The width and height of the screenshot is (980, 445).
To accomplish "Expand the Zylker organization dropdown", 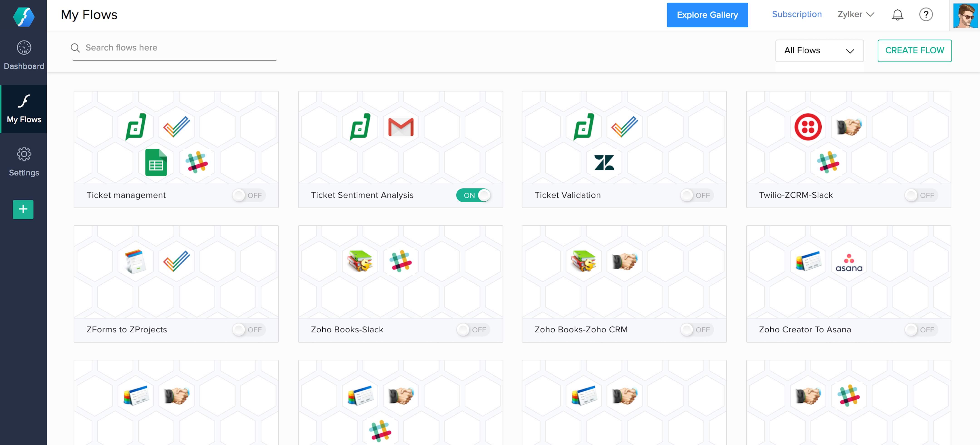I will [856, 15].
